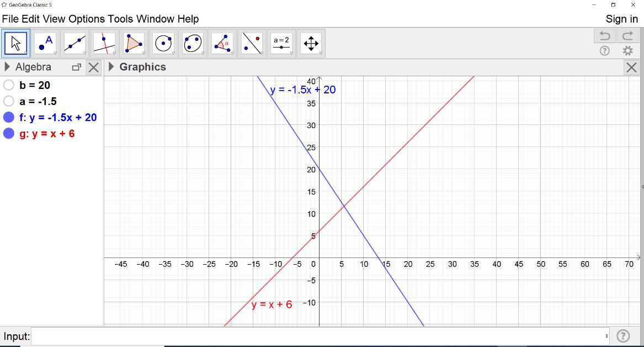This screenshot has height=347, width=644.
Task: Close the Algebra panel
Action: pyautogui.click(x=94, y=67)
